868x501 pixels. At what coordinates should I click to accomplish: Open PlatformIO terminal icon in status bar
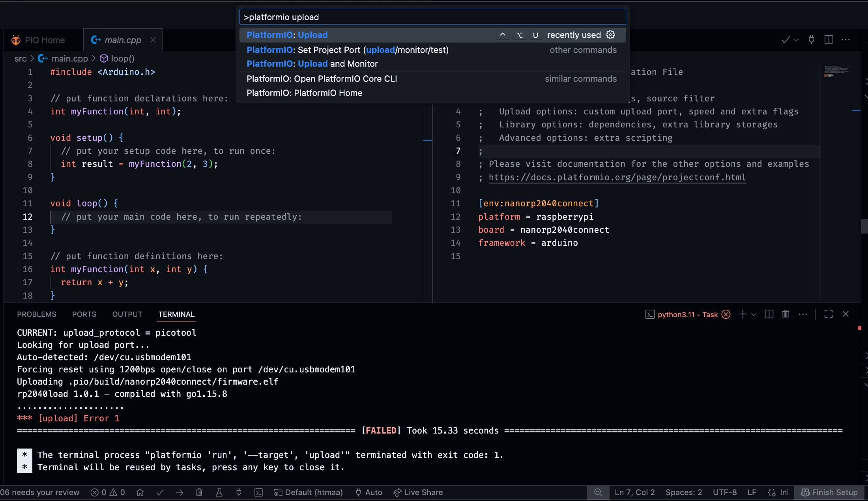pyautogui.click(x=258, y=492)
